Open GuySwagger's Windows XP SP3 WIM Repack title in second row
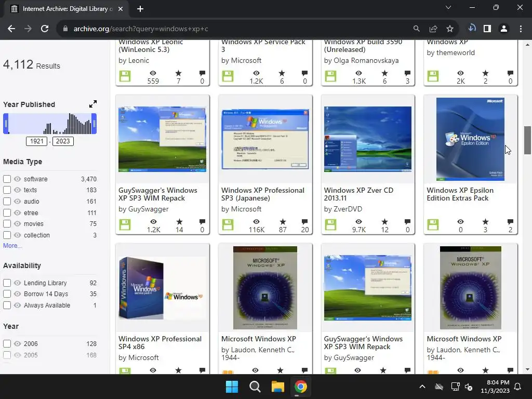The image size is (532, 399). coord(158,194)
